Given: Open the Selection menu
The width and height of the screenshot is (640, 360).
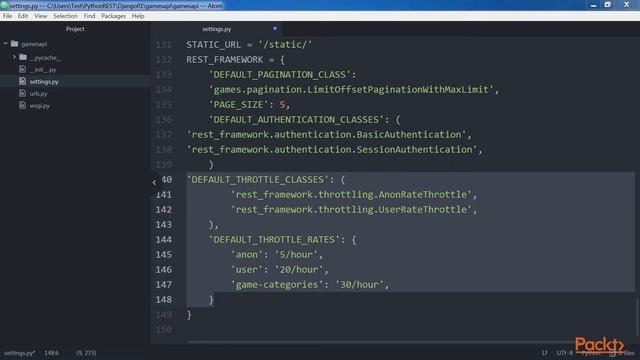Looking at the screenshot, I should (65, 16).
